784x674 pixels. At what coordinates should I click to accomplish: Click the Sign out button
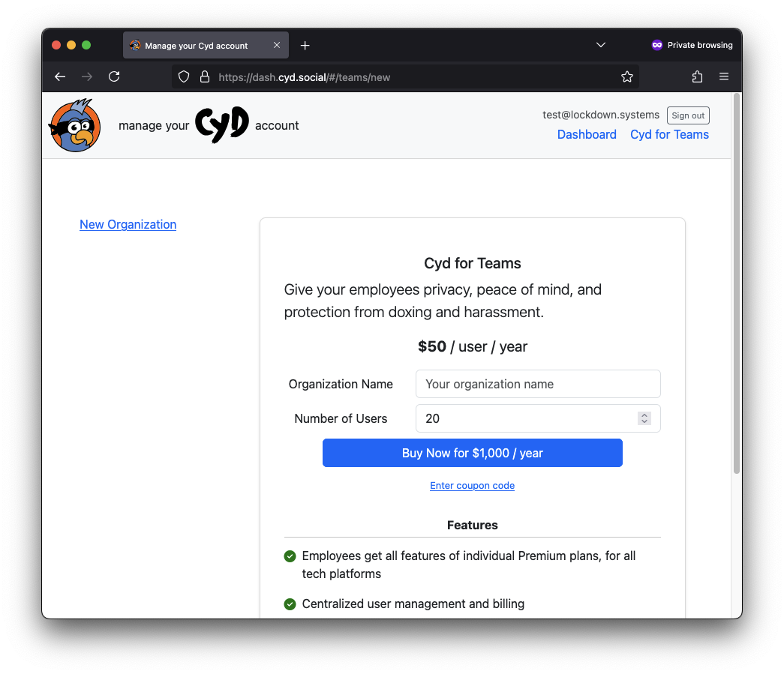(688, 115)
